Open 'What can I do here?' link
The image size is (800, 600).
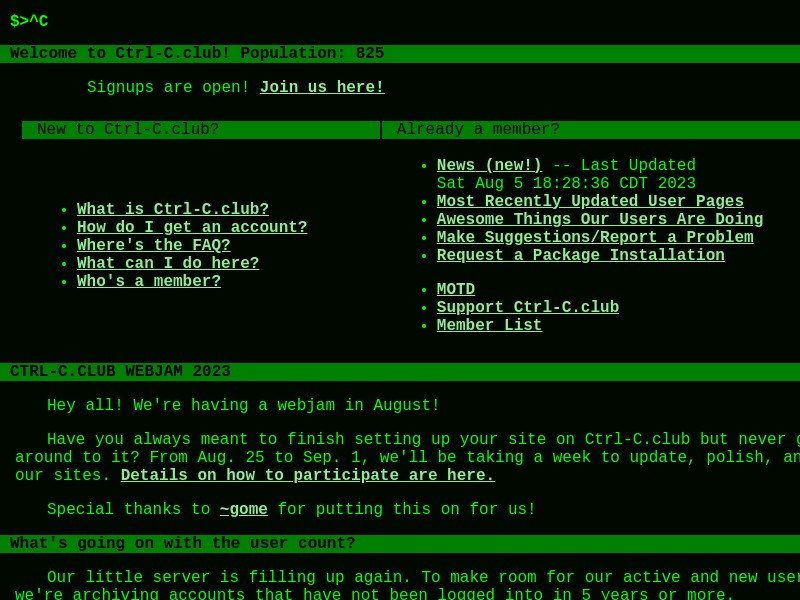point(168,263)
